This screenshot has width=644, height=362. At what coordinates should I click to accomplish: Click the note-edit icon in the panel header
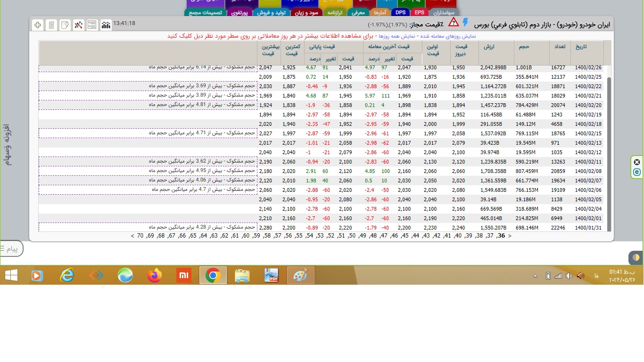(x=65, y=25)
